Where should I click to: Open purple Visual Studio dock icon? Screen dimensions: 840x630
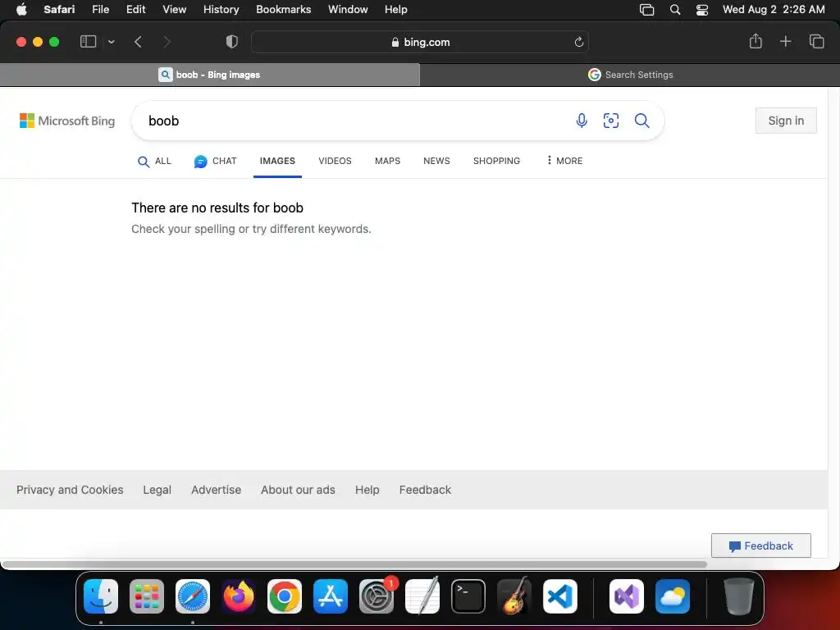tap(626, 596)
